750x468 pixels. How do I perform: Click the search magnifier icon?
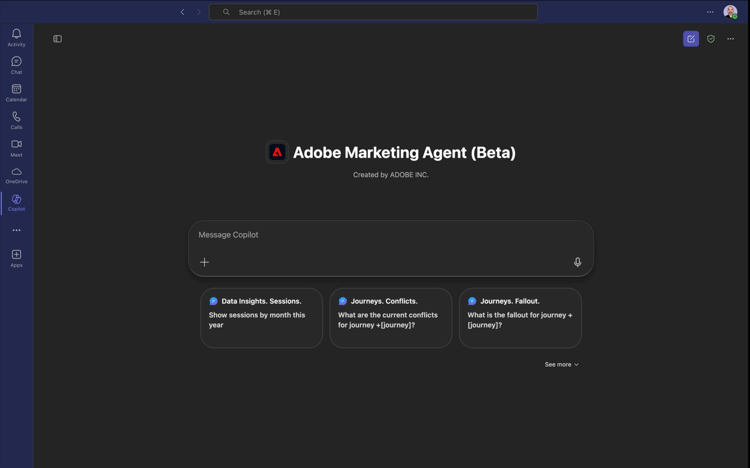[x=226, y=12]
